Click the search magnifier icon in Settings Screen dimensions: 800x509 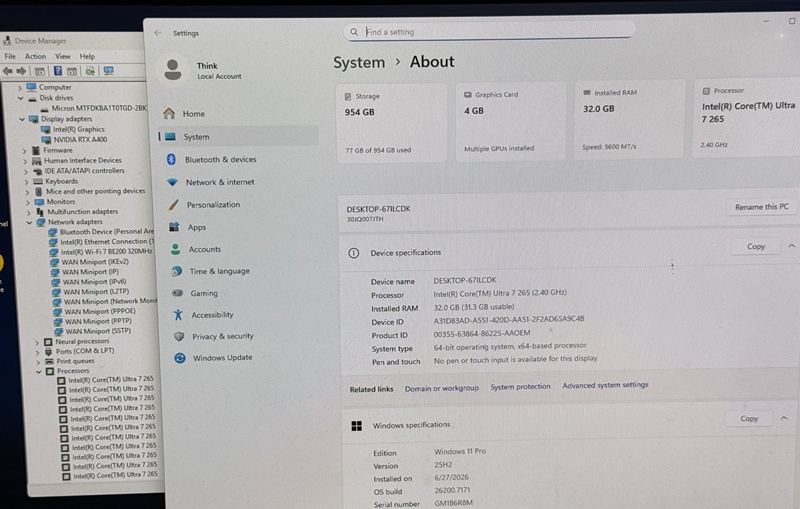tap(354, 32)
